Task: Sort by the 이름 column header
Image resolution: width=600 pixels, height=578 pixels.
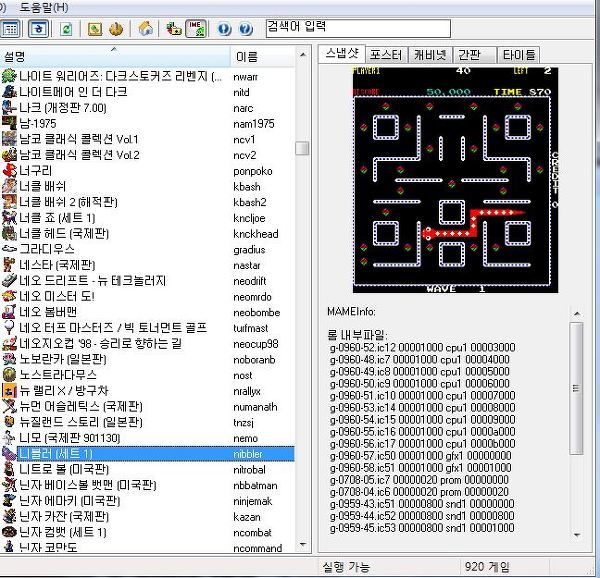Action: coord(262,57)
